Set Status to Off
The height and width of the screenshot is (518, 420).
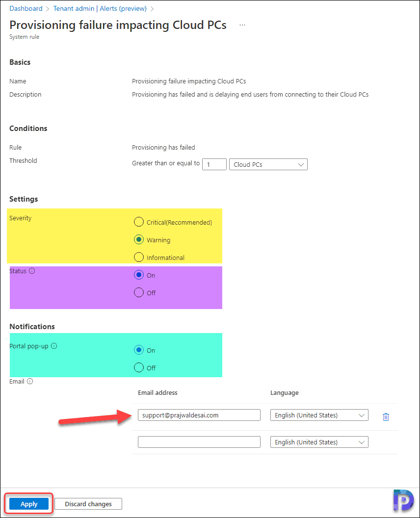click(x=139, y=292)
